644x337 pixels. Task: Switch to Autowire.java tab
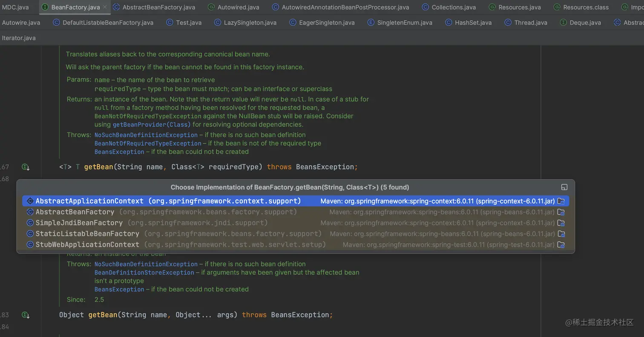pyautogui.click(x=21, y=23)
